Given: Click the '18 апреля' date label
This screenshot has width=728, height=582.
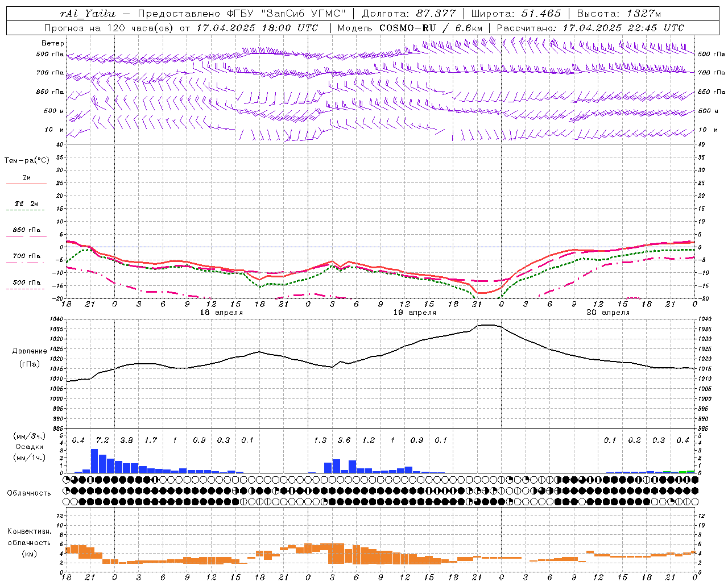Looking at the screenshot, I should 221,313.
